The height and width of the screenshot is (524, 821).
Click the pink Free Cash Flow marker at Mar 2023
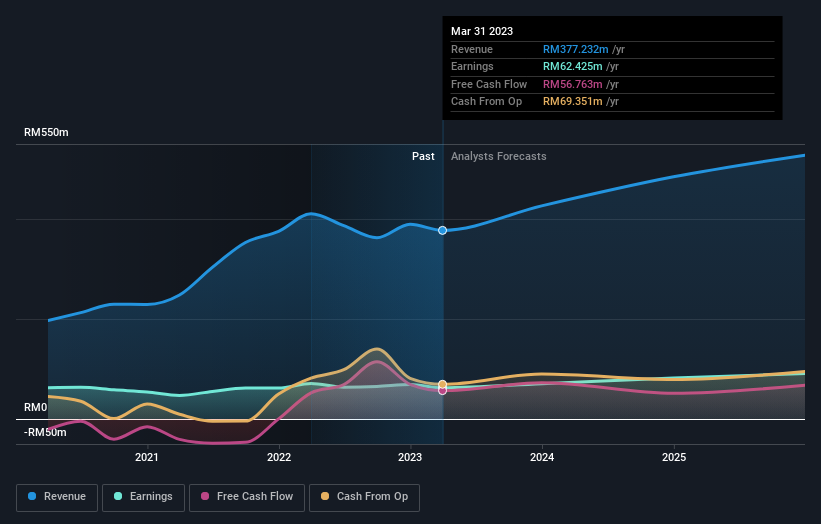point(442,391)
